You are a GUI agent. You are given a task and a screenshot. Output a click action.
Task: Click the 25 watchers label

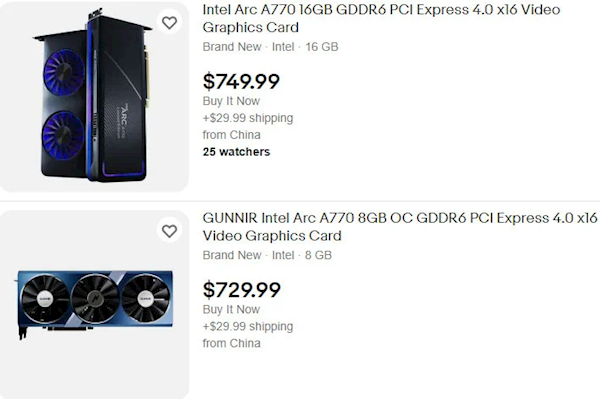pos(236,152)
